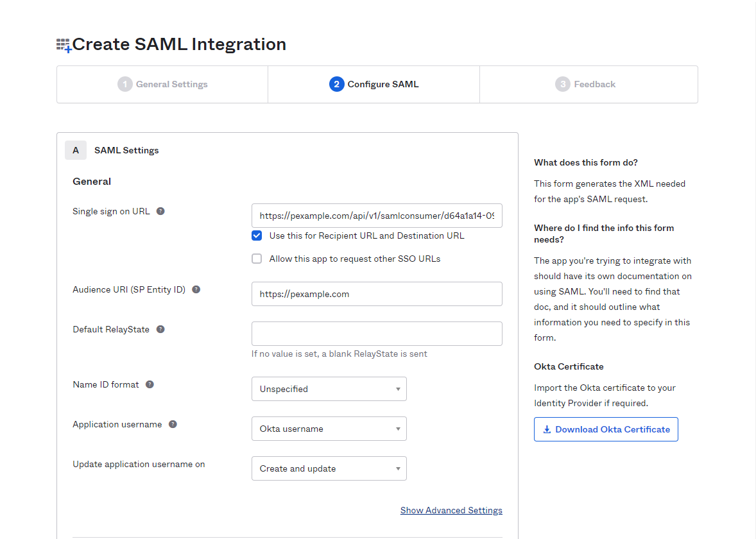Click the app grid icon beside the title
The height and width of the screenshot is (539, 756).
coord(64,45)
